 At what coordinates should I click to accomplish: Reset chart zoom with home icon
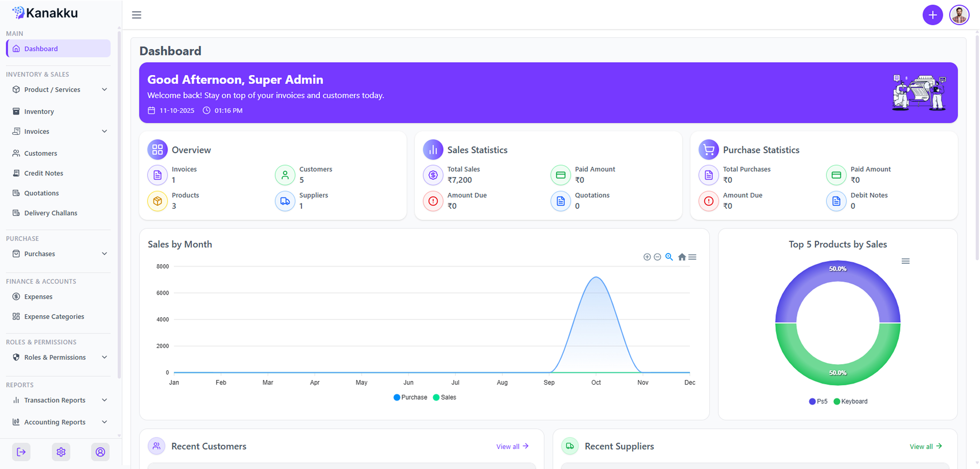click(682, 257)
